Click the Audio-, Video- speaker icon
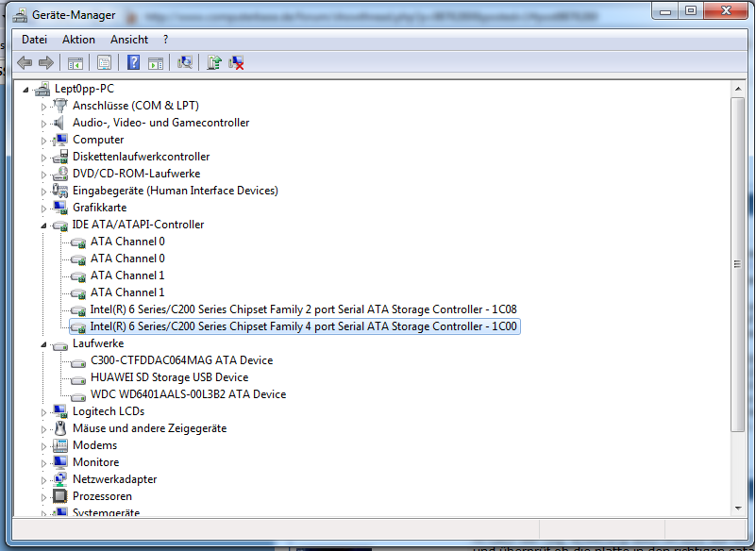Image resolution: width=756 pixels, height=551 pixels. [59, 123]
